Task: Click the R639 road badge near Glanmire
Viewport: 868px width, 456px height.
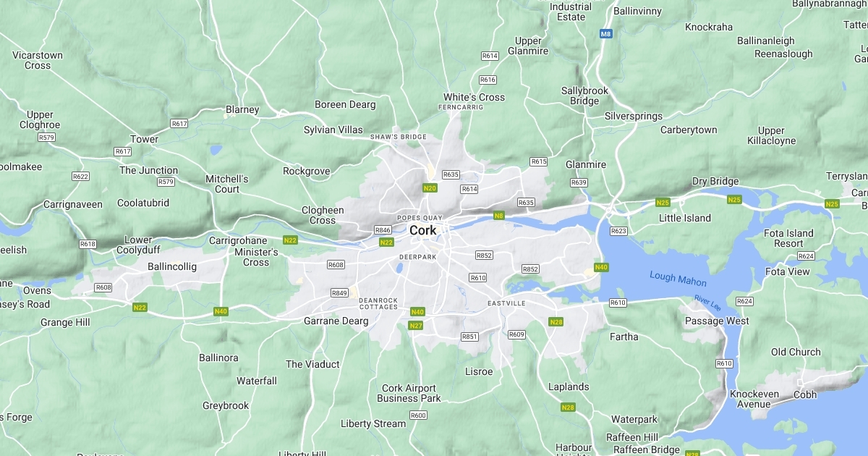Action: click(579, 182)
